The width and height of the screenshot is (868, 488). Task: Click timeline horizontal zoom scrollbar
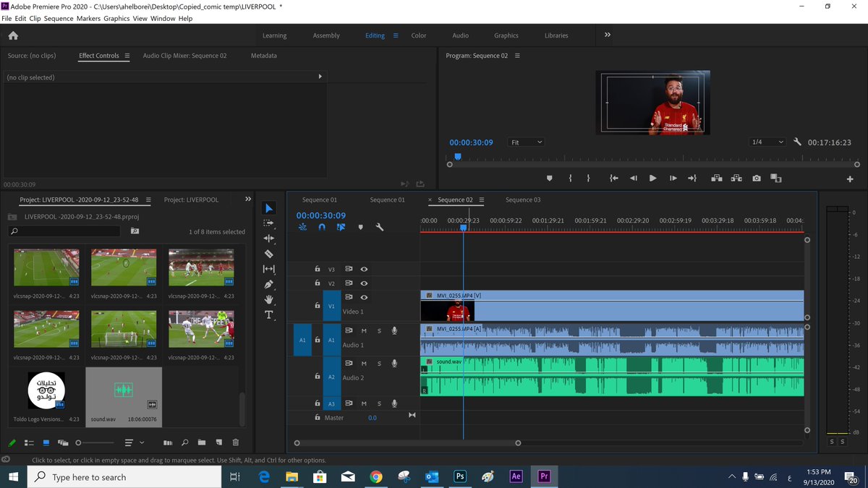[407, 443]
